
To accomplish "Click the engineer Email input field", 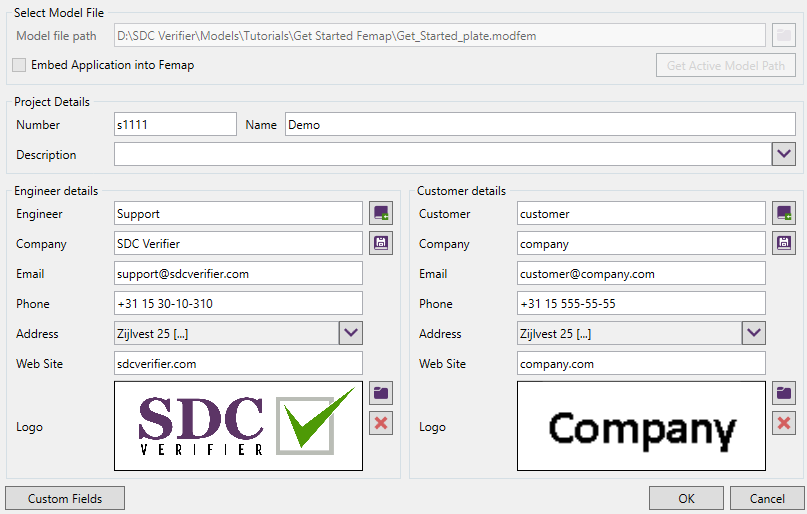I will [238, 273].
